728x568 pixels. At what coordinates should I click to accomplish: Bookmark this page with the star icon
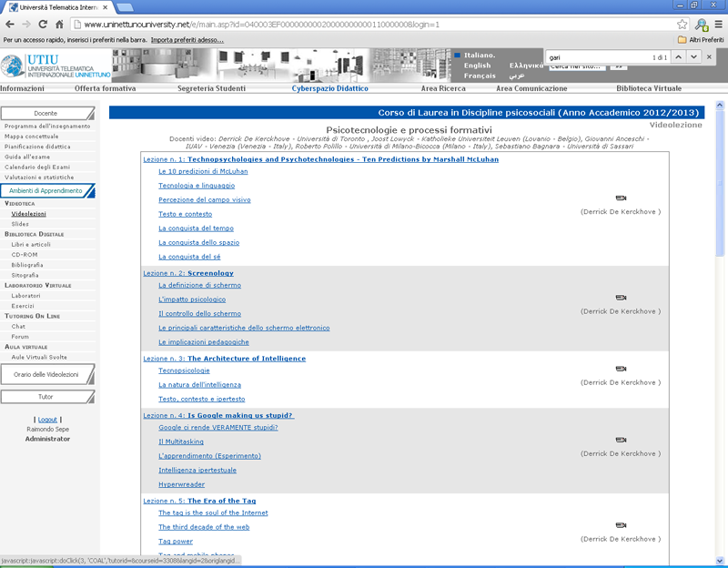coord(682,25)
